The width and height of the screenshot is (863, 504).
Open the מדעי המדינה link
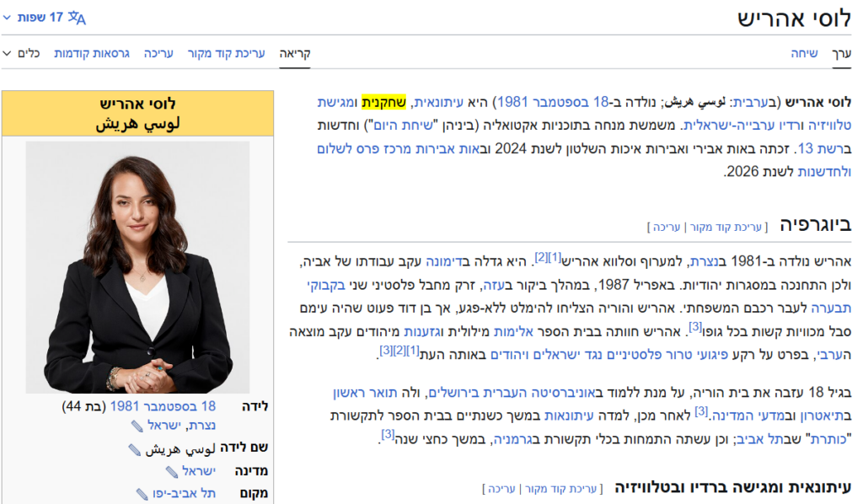pos(748,416)
